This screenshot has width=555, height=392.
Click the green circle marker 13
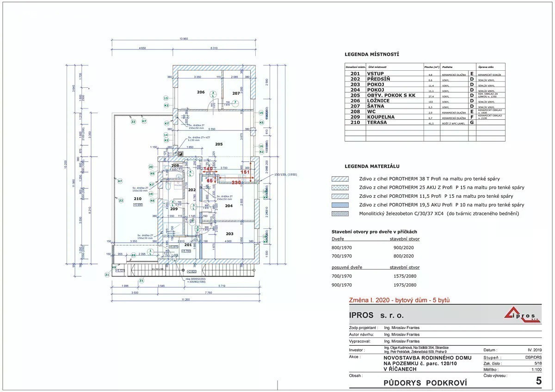166,98
